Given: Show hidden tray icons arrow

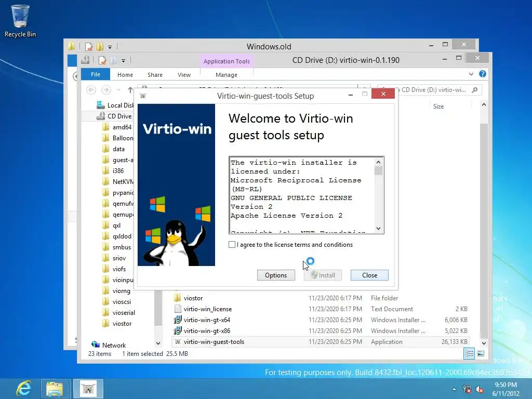Looking at the screenshot, I should click(454, 389).
